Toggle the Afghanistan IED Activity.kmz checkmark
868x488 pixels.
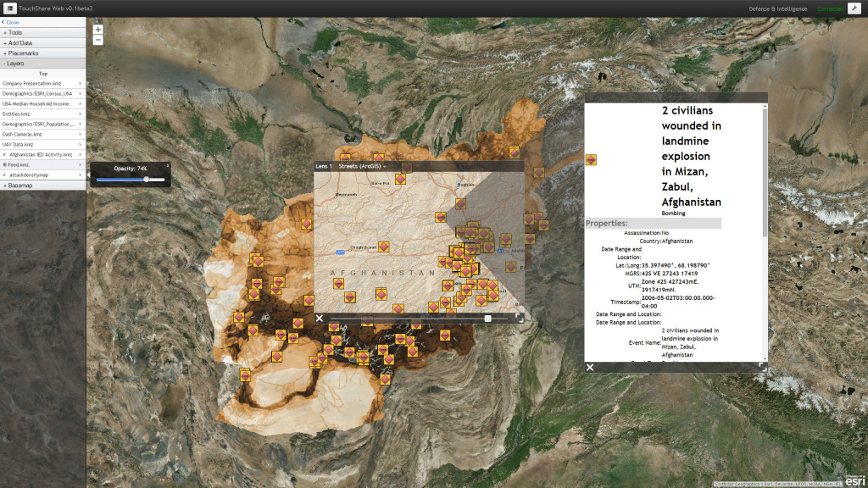[5, 155]
